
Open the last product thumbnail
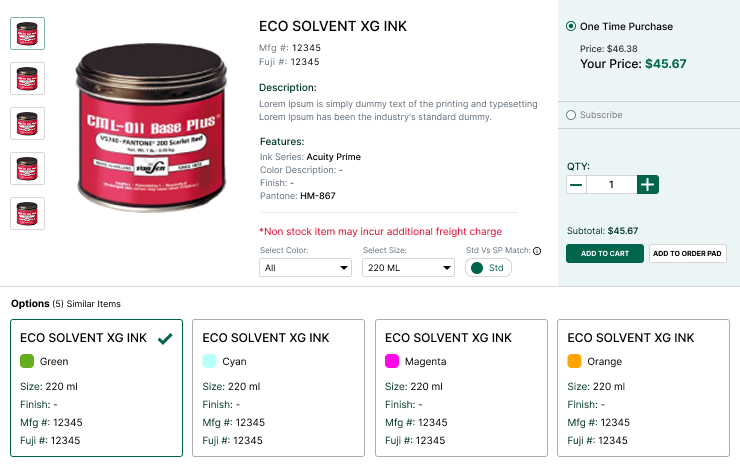tap(27, 213)
